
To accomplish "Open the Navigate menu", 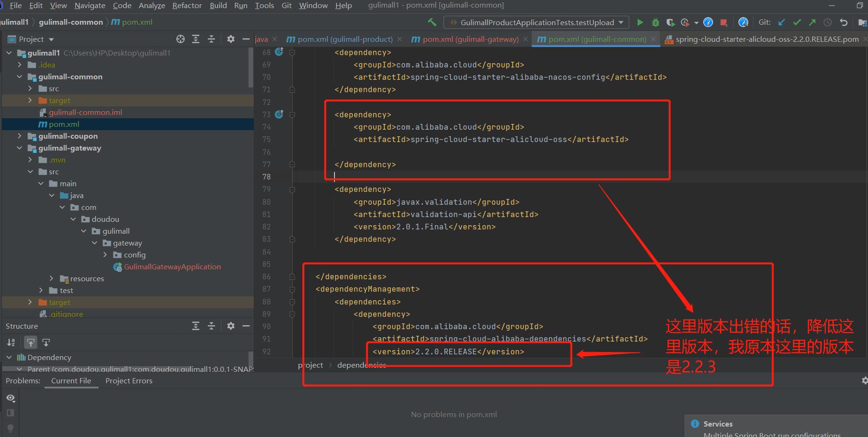I will [90, 5].
